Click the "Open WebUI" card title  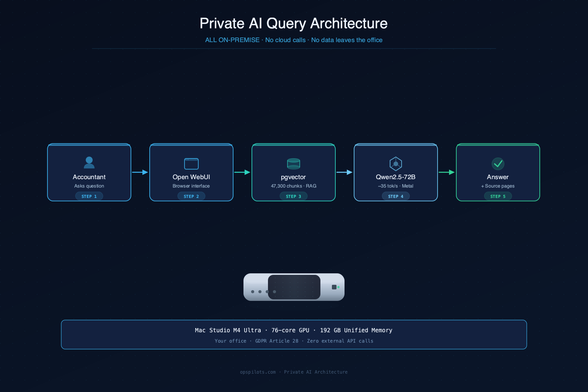[191, 177]
